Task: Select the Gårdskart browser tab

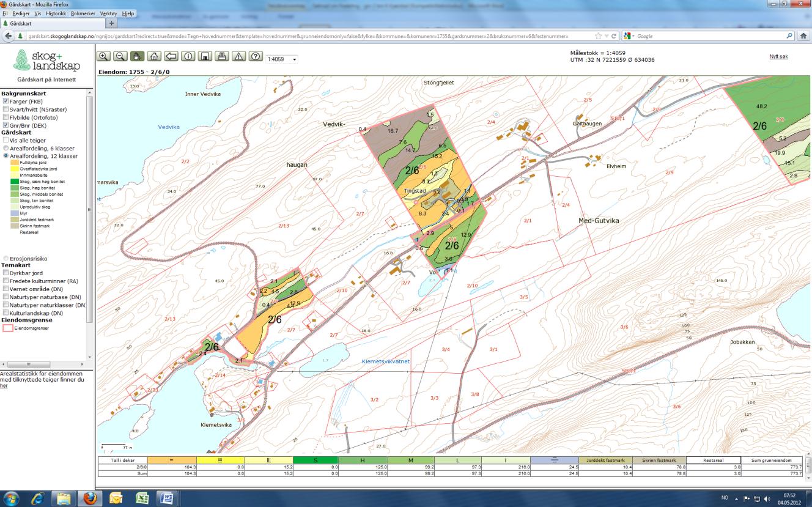Action: [53, 23]
